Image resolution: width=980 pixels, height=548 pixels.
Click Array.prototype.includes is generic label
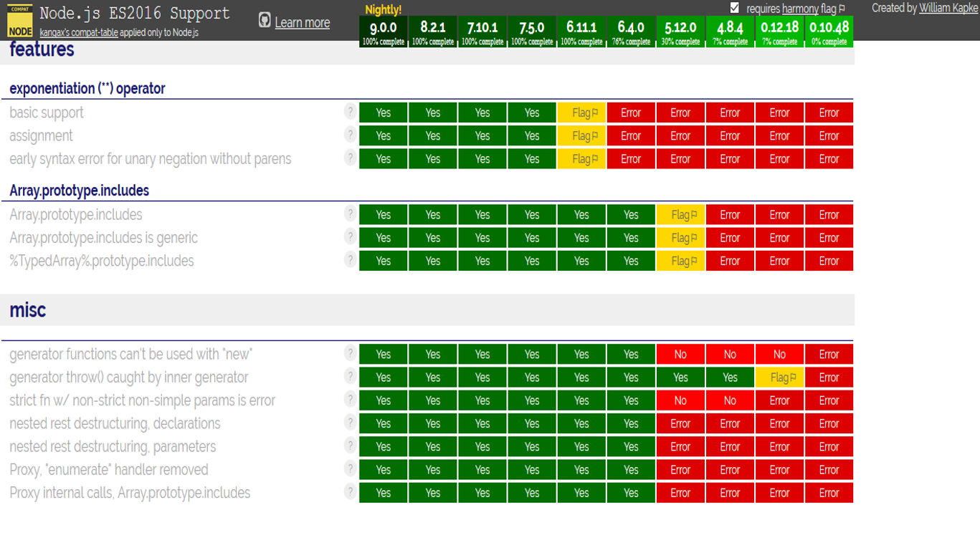[x=103, y=238]
